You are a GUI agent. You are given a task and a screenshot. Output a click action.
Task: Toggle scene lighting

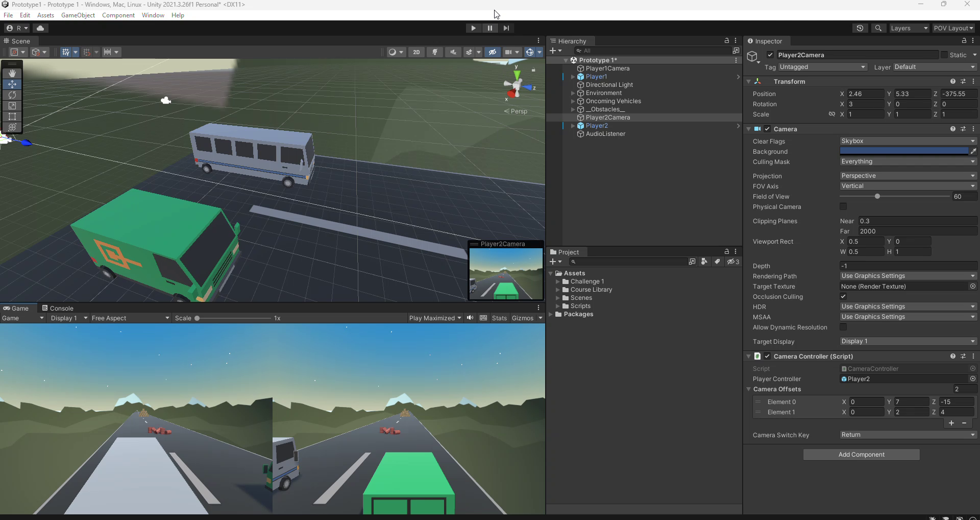[x=435, y=52]
